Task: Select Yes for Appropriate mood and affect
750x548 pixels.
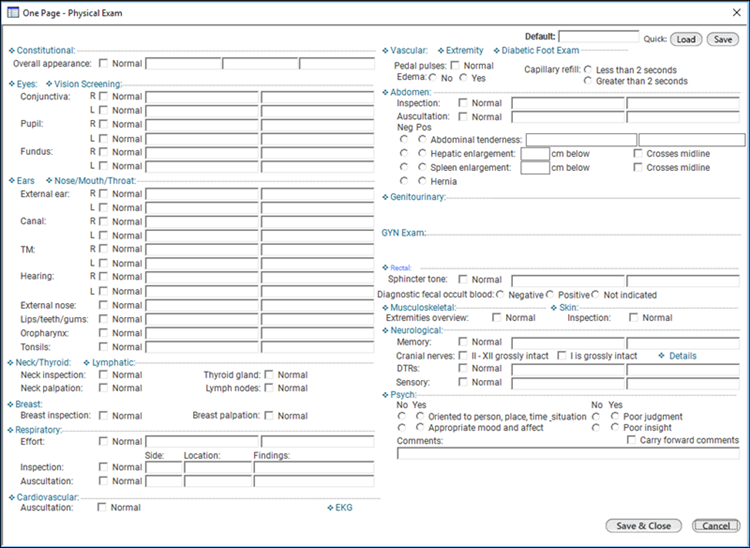Action: click(x=420, y=427)
